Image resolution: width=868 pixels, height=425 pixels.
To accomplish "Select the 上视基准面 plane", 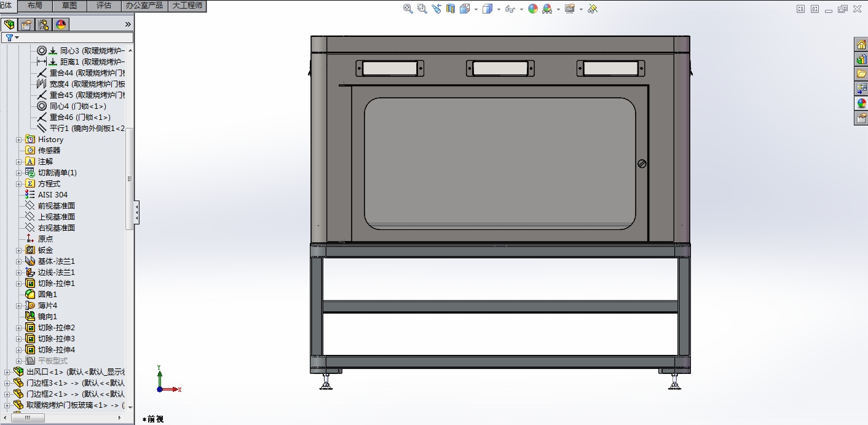I will pyautogui.click(x=50, y=216).
